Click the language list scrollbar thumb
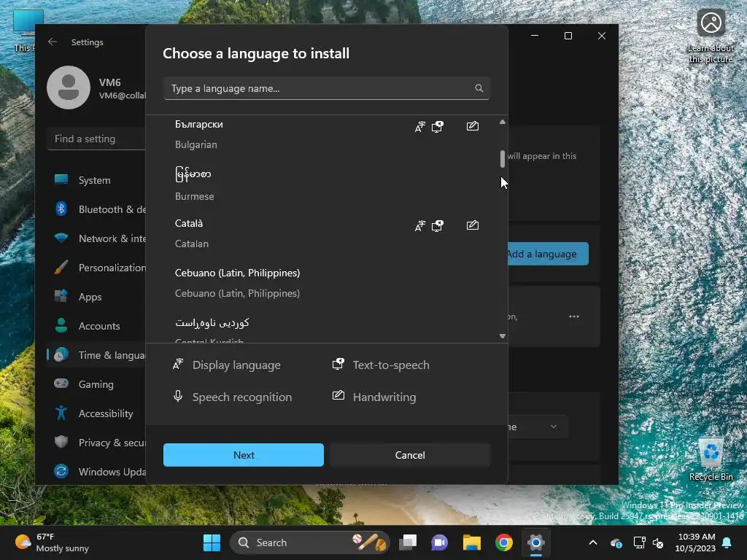The image size is (747, 560). click(x=502, y=158)
